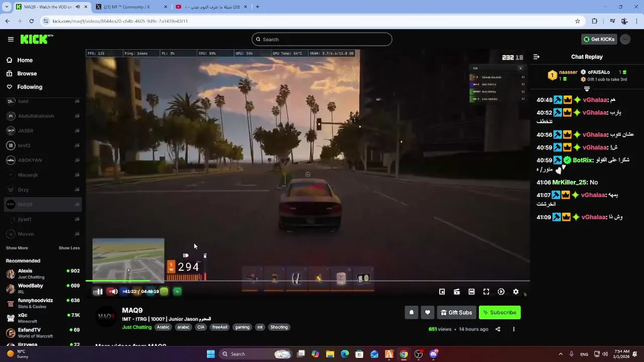Open the video more options menu
This screenshot has height=362, width=644.
tap(514, 329)
